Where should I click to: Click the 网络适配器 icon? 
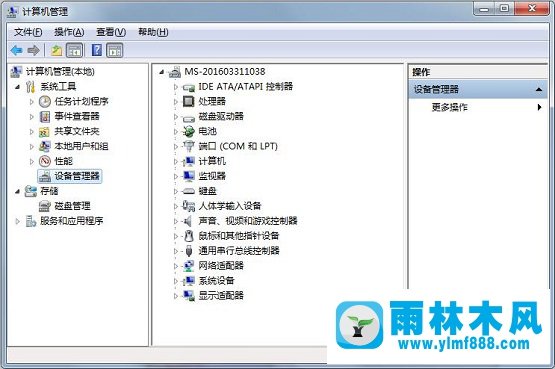pos(189,266)
